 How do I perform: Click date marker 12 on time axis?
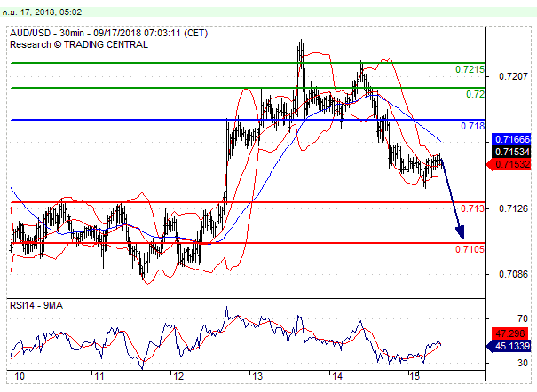pyautogui.click(x=178, y=377)
